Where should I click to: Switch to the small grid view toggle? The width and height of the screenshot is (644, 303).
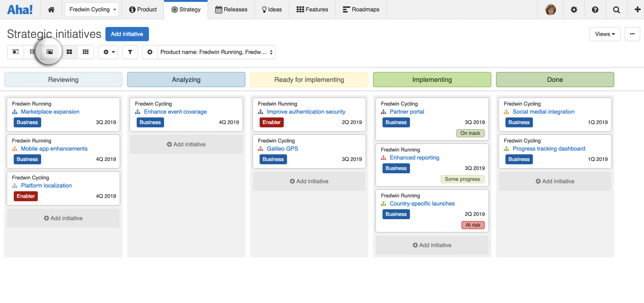86,52
